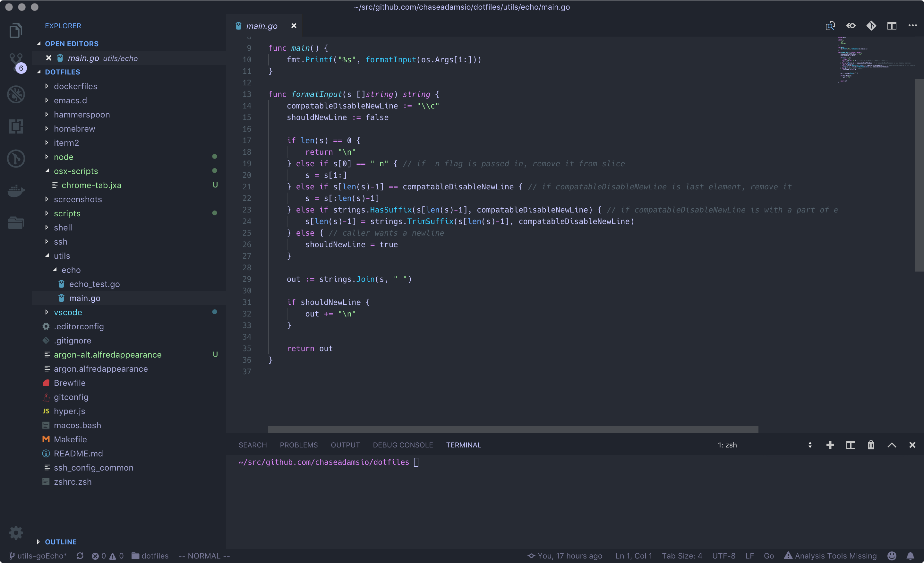This screenshot has height=563, width=924.
Task: Open more actions via the ellipsis icon
Action: pyautogui.click(x=912, y=25)
